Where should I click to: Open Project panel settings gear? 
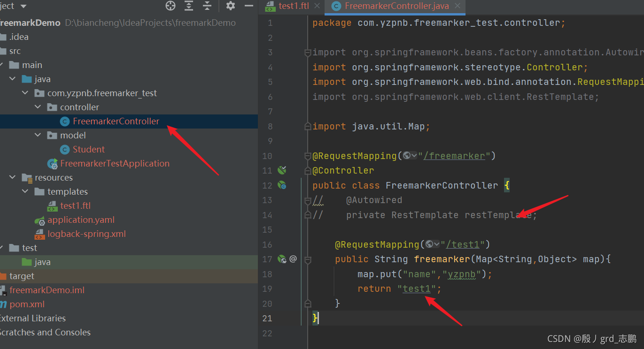(230, 6)
